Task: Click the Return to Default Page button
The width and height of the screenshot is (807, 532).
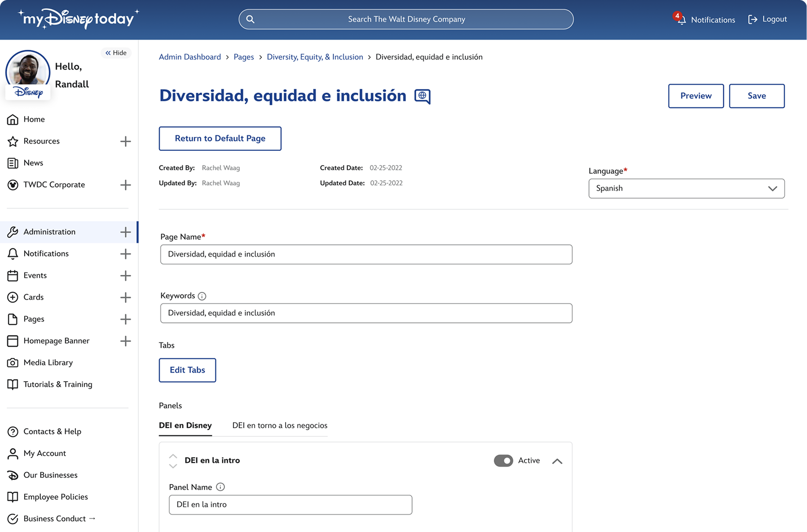Action: click(220, 139)
